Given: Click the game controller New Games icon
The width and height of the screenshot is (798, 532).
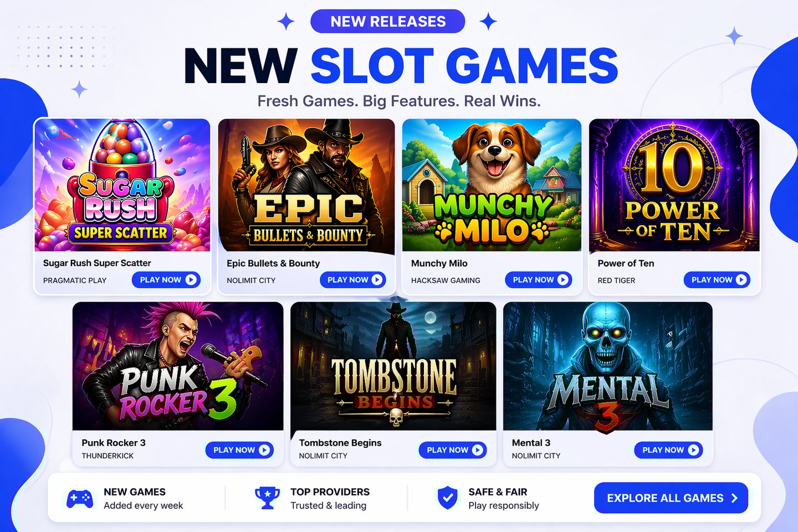Looking at the screenshot, I should (80, 498).
